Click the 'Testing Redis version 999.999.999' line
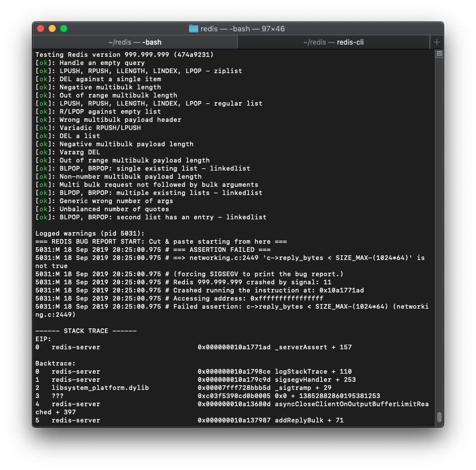Image resolution: width=476 pixels, height=470 pixels. tap(124, 55)
